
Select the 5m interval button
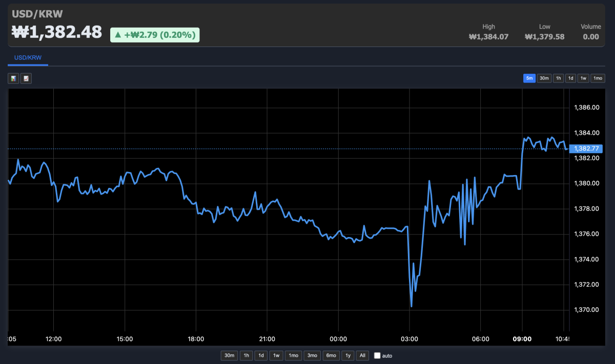pos(529,78)
